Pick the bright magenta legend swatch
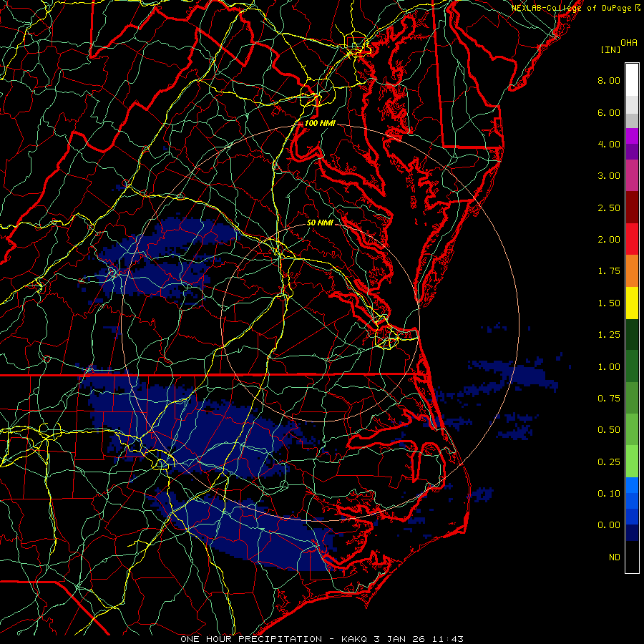This screenshot has width=644, height=644. [632, 136]
